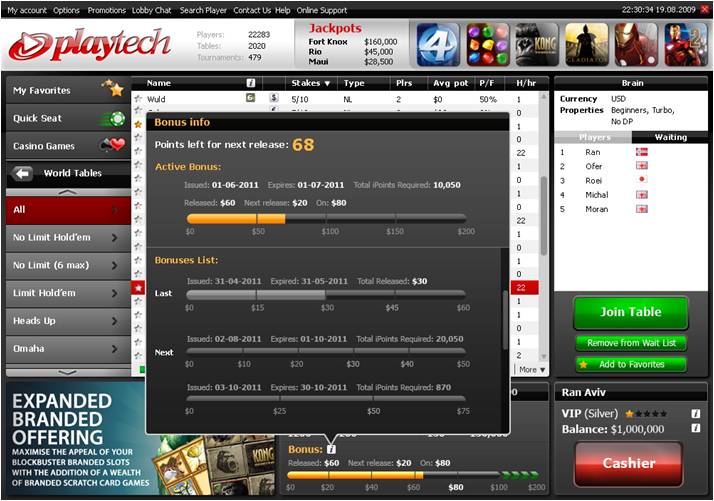Click the VIP Silver star rating

tap(646, 414)
